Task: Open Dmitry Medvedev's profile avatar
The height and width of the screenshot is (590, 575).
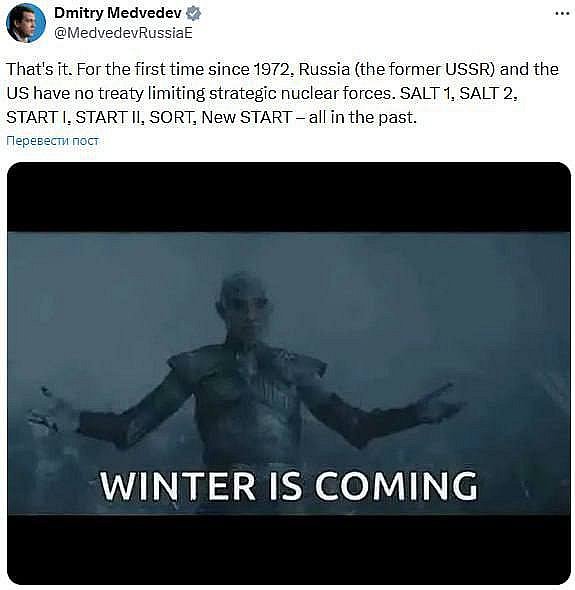Action: (x=26, y=23)
